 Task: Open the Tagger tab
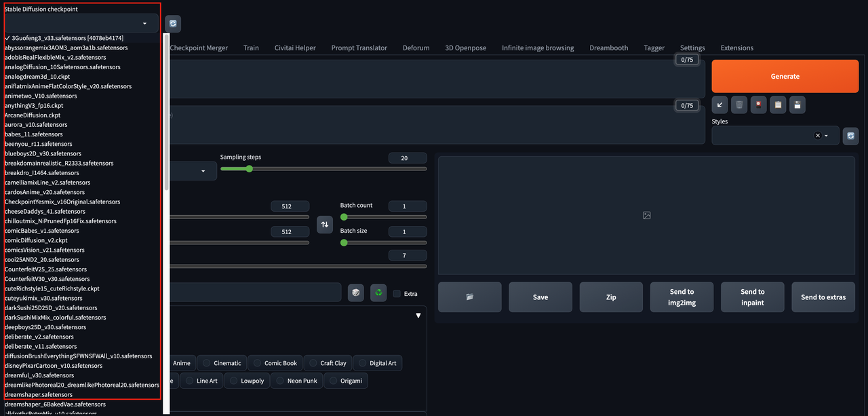tap(654, 48)
